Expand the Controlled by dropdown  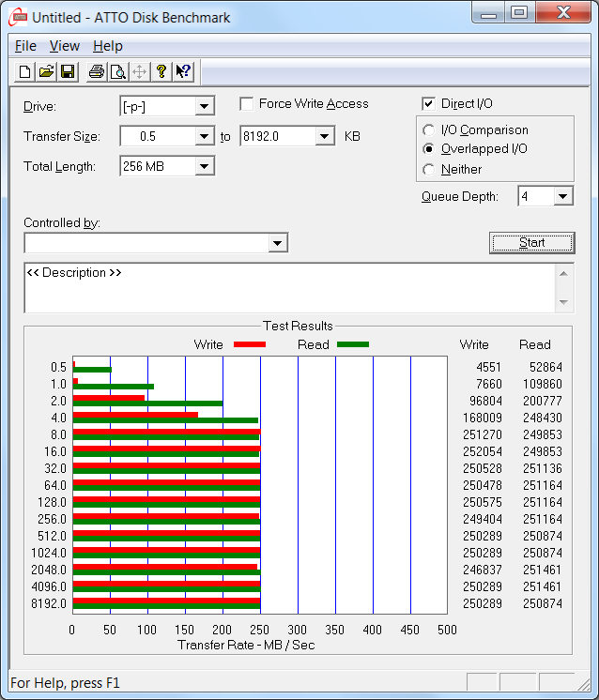pyautogui.click(x=277, y=243)
